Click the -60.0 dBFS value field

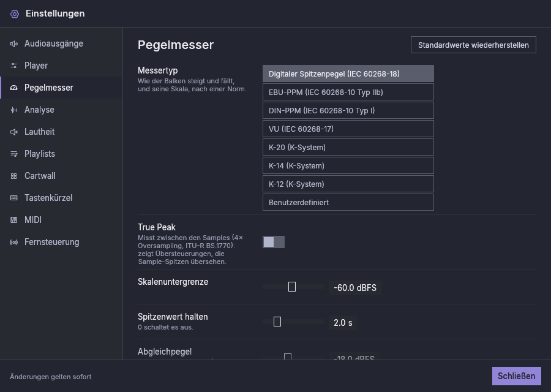tap(355, 288)
